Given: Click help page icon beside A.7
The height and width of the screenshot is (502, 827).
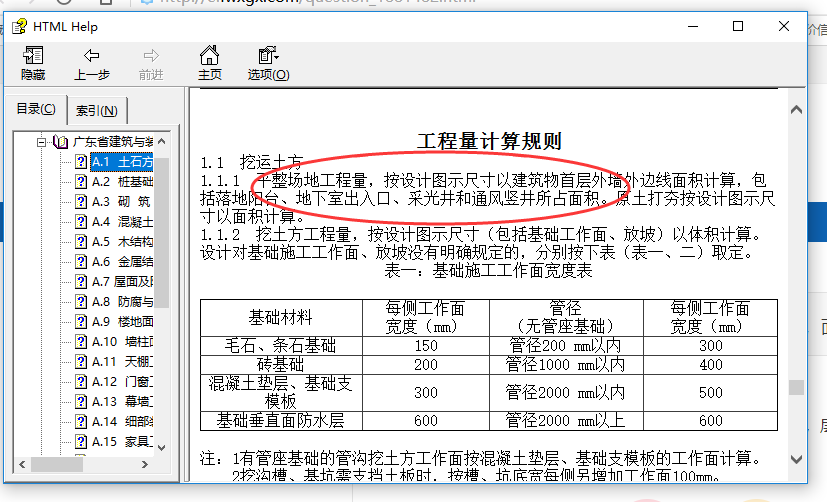Looking at the screenshot, I should point(81,282).
